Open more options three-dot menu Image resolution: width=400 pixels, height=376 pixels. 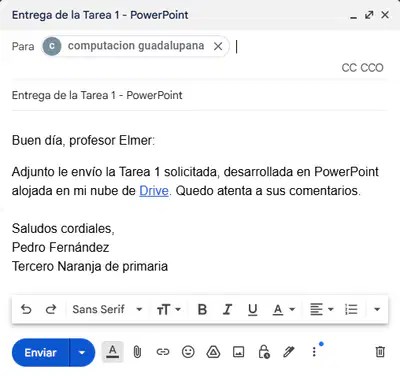tap(314, 352)
